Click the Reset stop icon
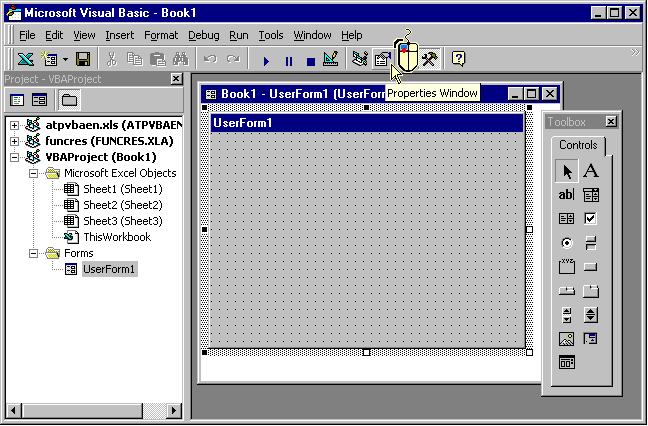The height and width of the screenshot is (426, 648). [x=311, y=62]
